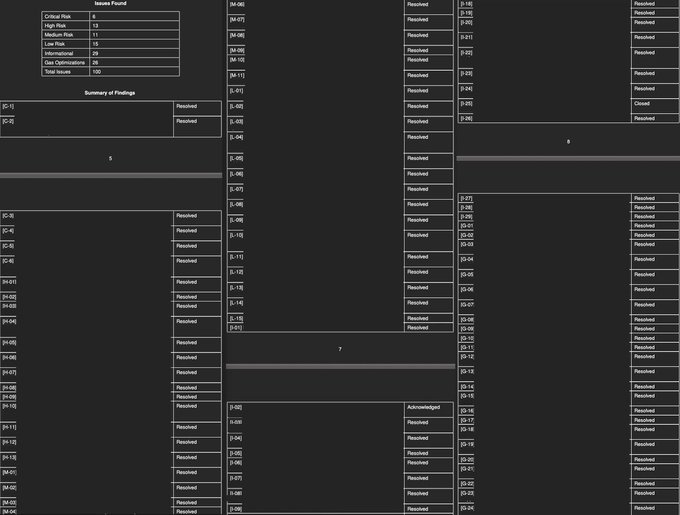Open the [L-04] finding entry

pyautogui.click(x=237, y=137)
